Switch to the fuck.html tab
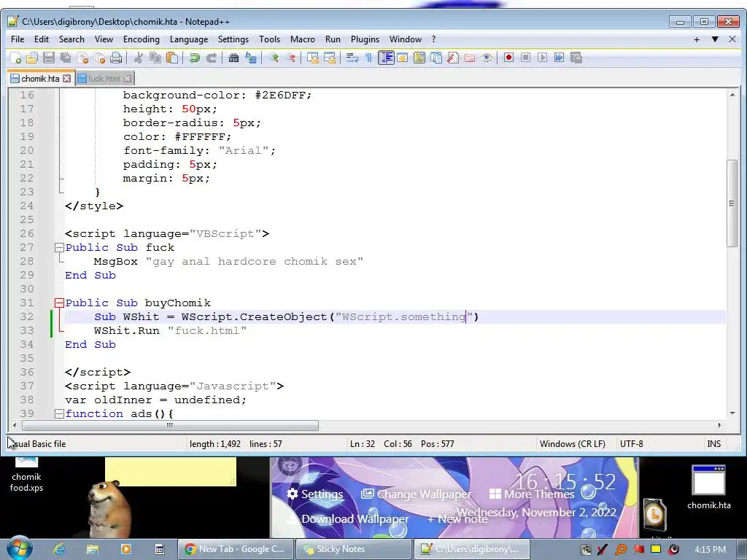 point(104,79)
